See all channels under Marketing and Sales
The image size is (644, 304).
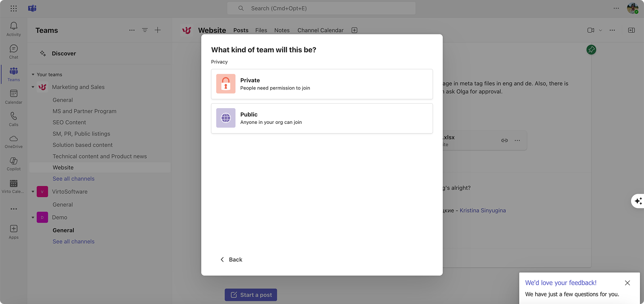(74, 179)
